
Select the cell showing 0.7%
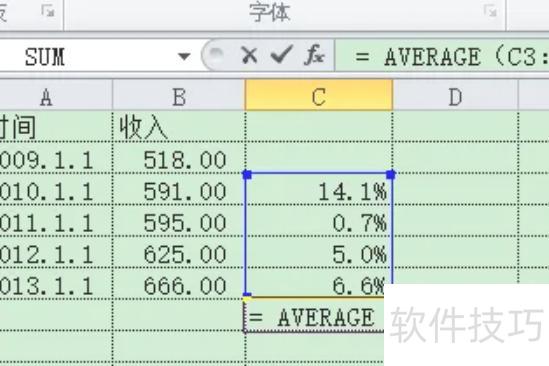click(319, 221)
